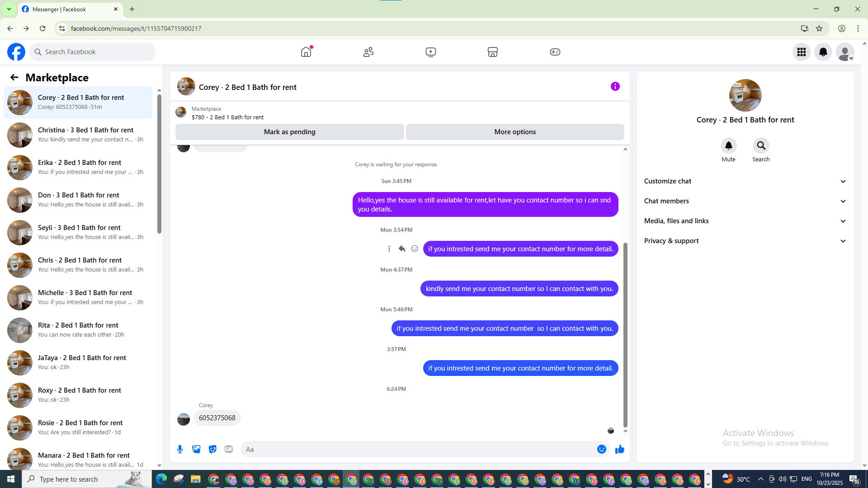Toggle conversation information panel
The height and width of the screenshot is (488, 868).
point(615,86)
